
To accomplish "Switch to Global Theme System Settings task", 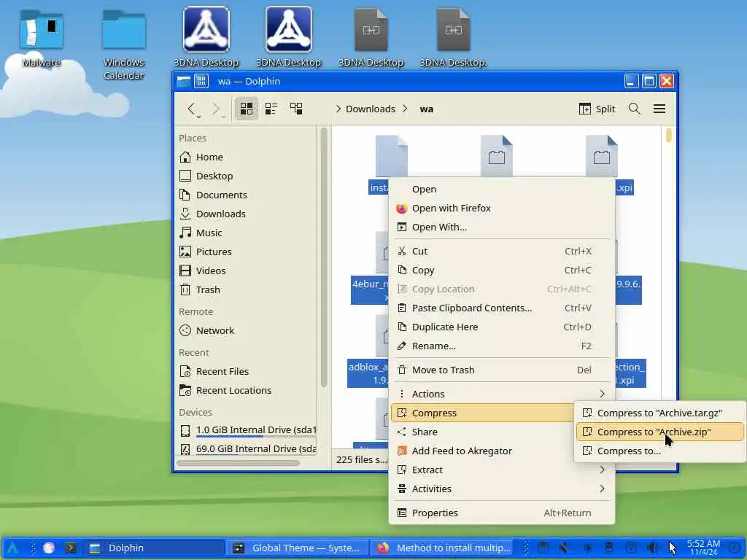I will tap(297, 548).
